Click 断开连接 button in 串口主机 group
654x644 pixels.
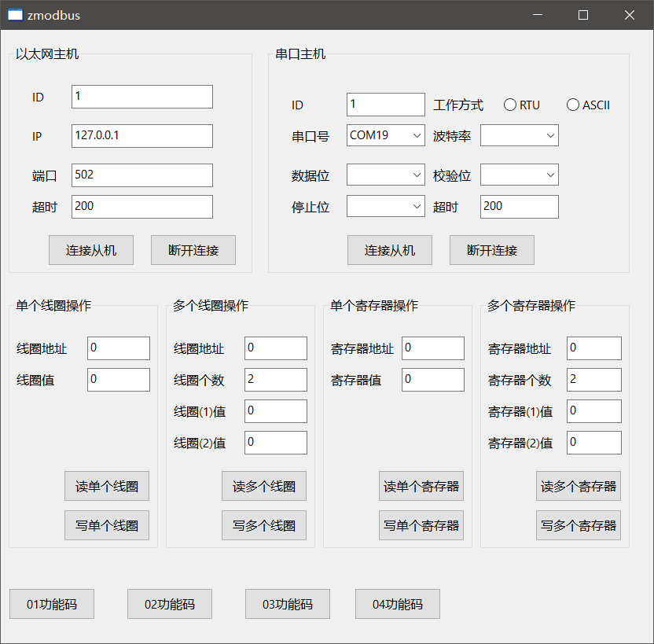(x=492, y=250)
